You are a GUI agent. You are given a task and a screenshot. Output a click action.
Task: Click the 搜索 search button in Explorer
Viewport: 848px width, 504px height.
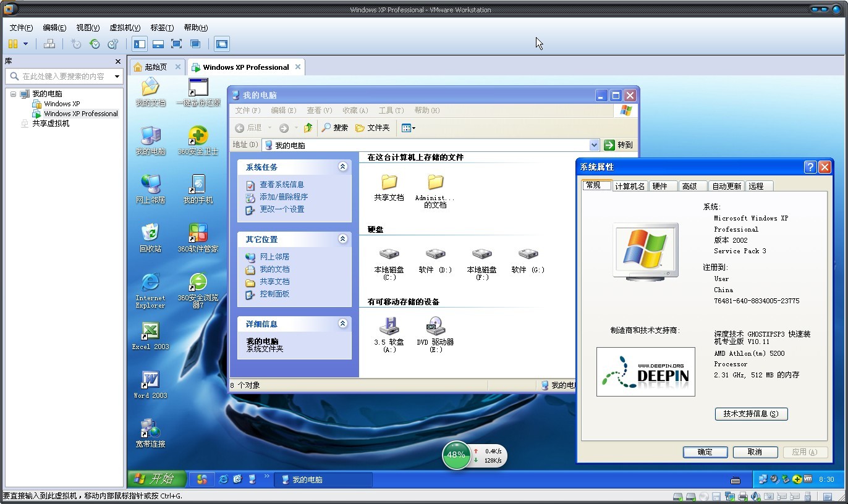(334, 128)
